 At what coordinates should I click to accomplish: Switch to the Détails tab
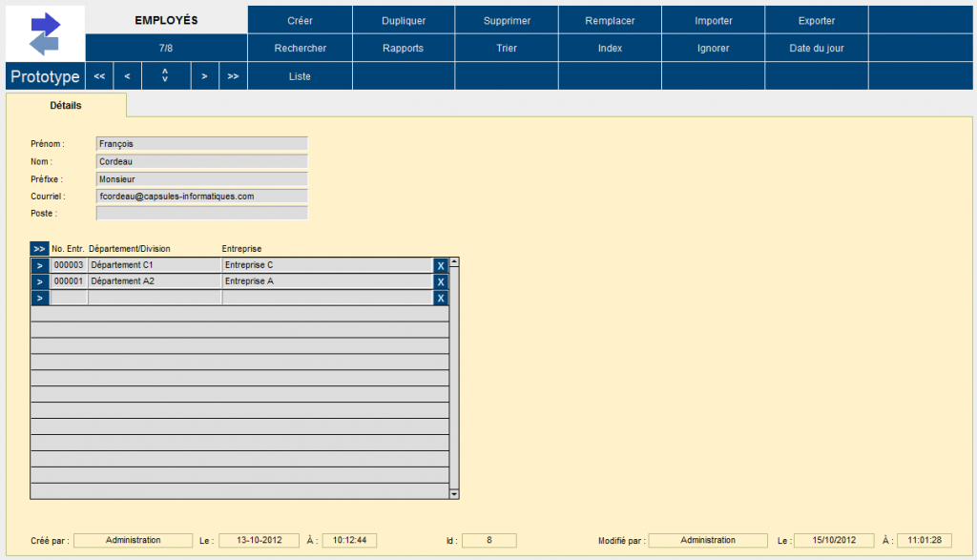pos(66,106)
